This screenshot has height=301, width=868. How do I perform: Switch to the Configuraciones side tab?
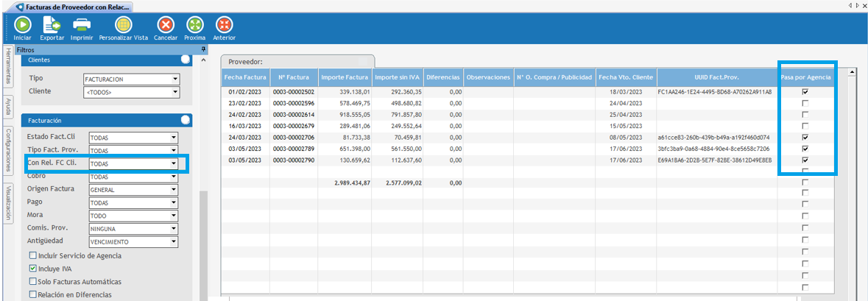point(8,150)
